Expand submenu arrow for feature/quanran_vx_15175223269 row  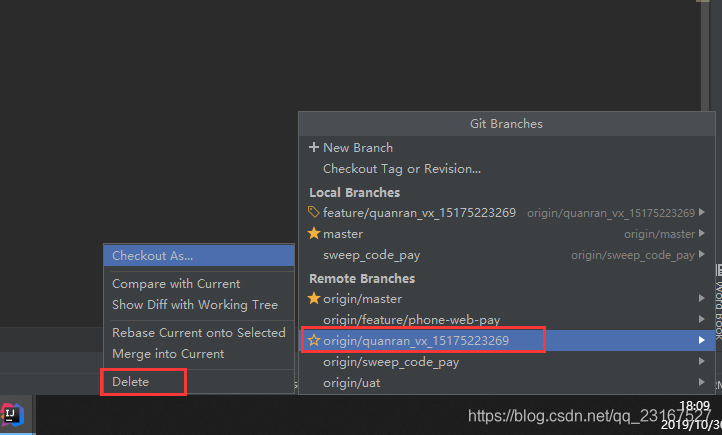point(702,212)
